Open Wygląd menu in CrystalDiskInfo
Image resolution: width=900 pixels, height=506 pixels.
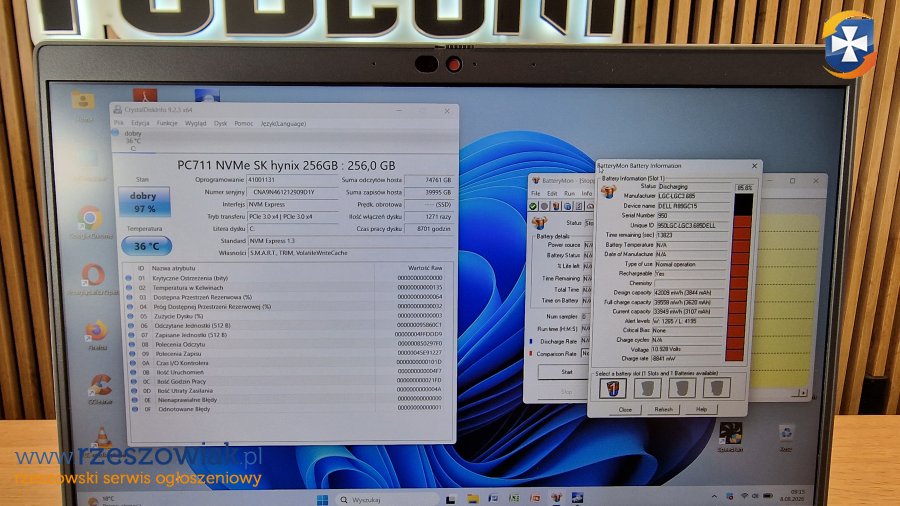[196, 123]
